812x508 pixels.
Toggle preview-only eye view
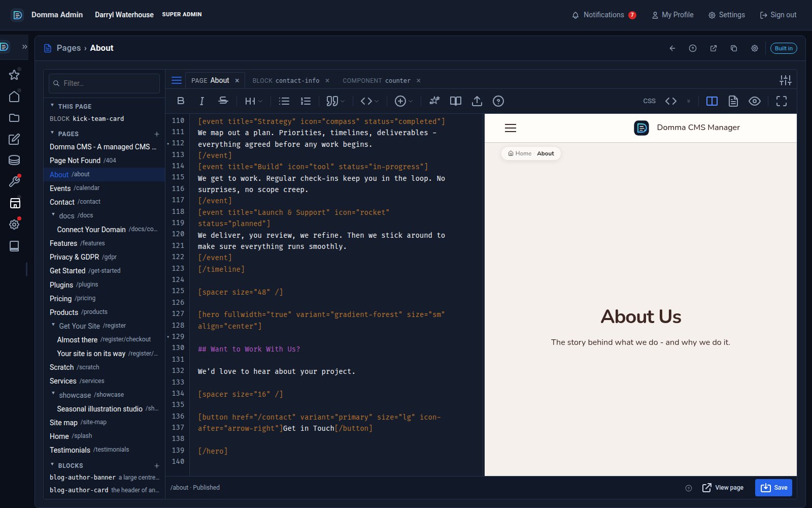click(755, 101)
